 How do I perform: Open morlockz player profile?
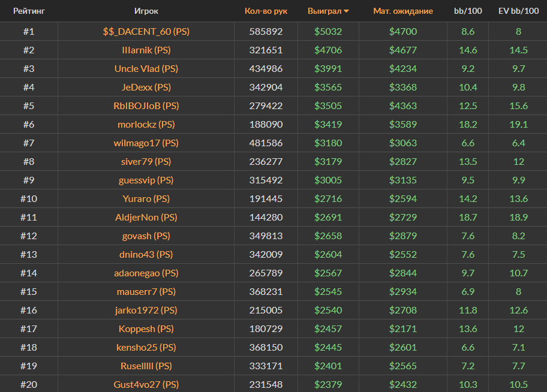[146, 124]
